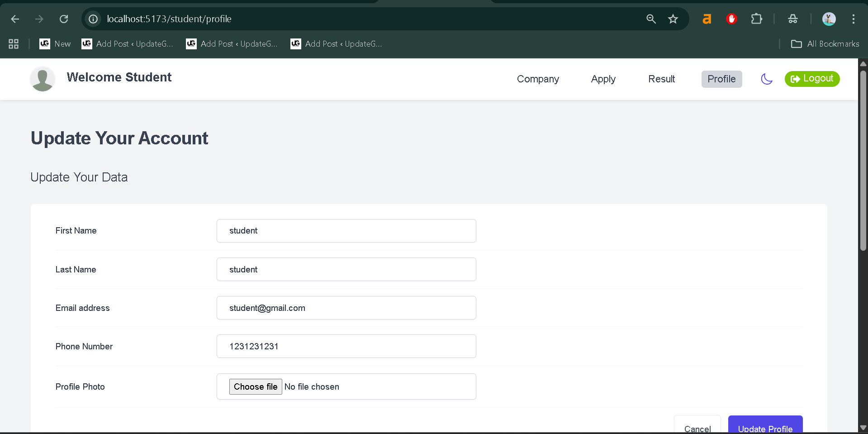Open the Extensions puzzle-piece icon

[756, 19]
